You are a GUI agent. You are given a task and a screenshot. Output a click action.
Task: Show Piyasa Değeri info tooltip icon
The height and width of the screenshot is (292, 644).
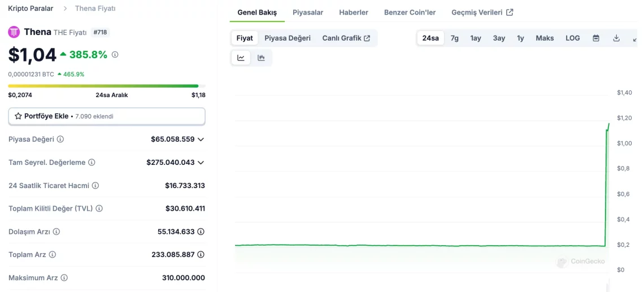coord(60,140)
